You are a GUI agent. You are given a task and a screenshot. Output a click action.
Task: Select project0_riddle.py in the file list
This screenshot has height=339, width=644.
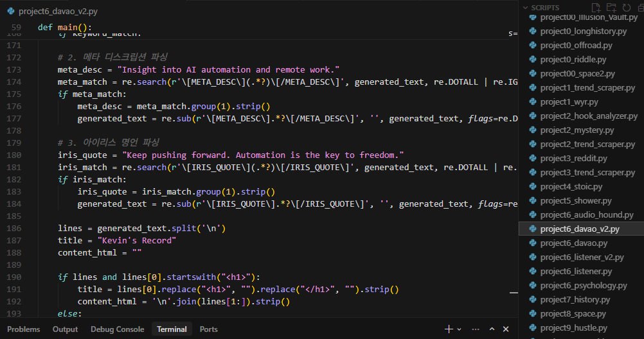click(x=573, y=60)
